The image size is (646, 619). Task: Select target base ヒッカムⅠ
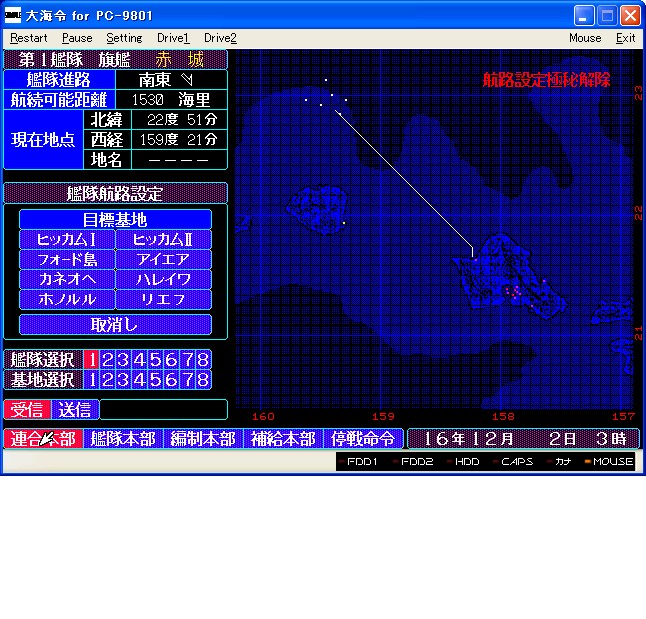[x=66, y=239]
